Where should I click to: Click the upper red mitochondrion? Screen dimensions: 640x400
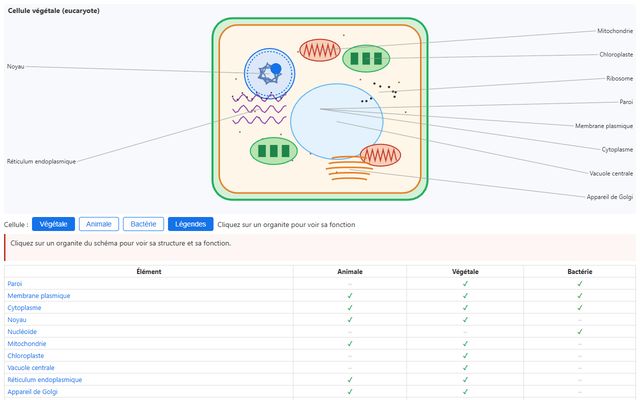point(320,51)
